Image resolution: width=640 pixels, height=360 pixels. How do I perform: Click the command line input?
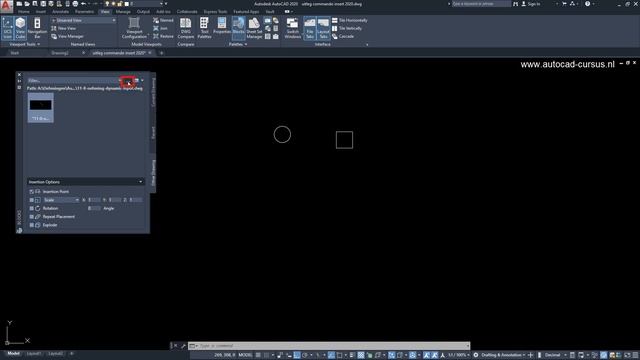(329, 346)
